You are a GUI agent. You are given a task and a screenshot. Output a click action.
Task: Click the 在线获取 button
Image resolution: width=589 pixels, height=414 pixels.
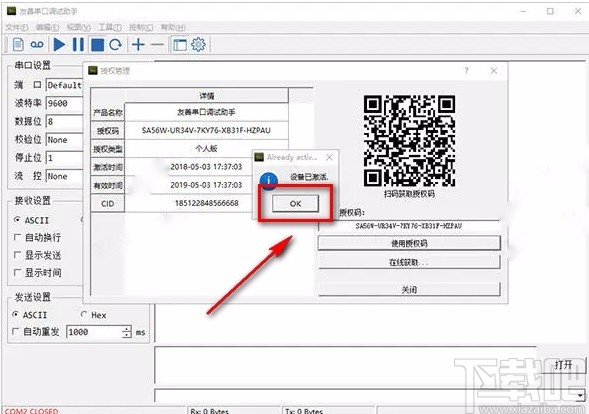tap(409, 262)
